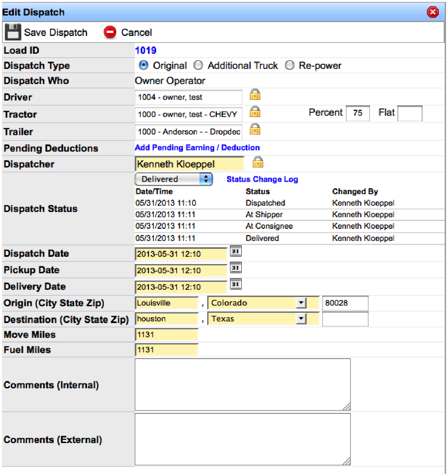The image size is (448, 476).
Task: Click the lock icon next to Trailer
Action: [255, 129]
